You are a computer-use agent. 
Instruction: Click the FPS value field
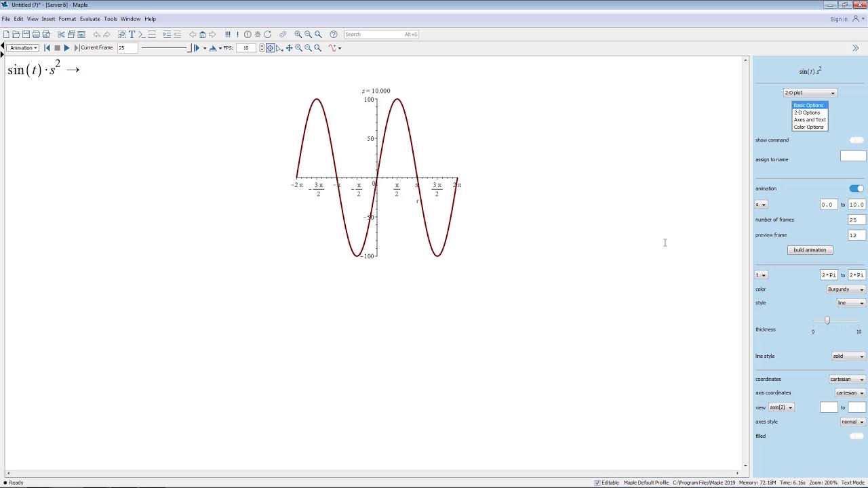(x=246, y=48)
